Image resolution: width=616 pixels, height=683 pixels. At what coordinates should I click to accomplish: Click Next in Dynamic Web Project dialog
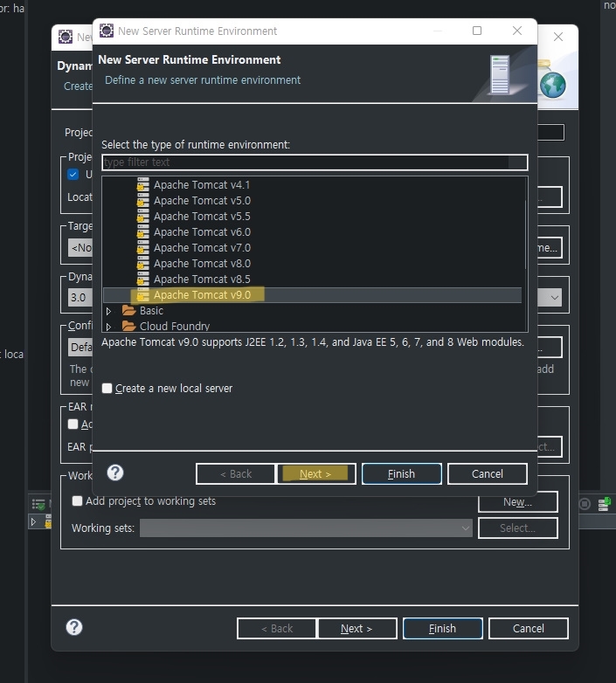point(357,629)
